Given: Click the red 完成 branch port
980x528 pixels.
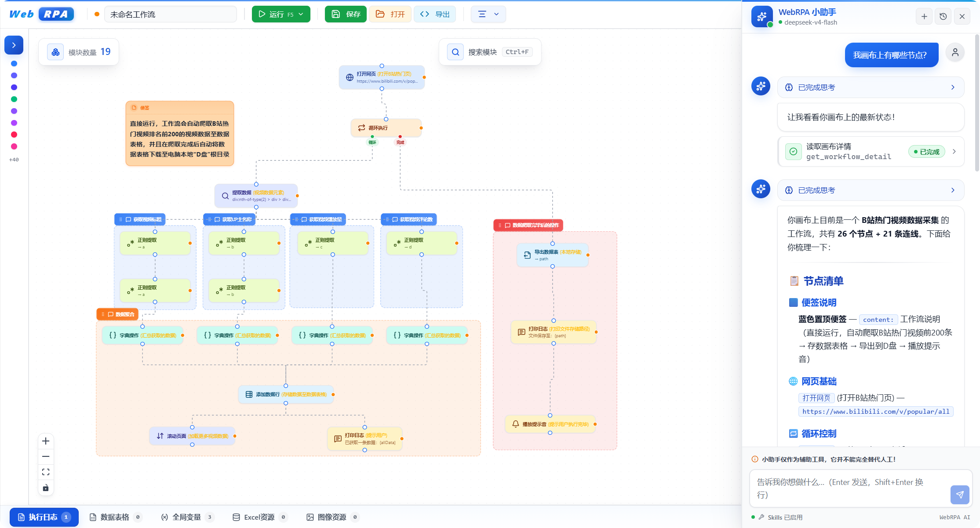Looking at the screenshot, I should tap(400, 137).
